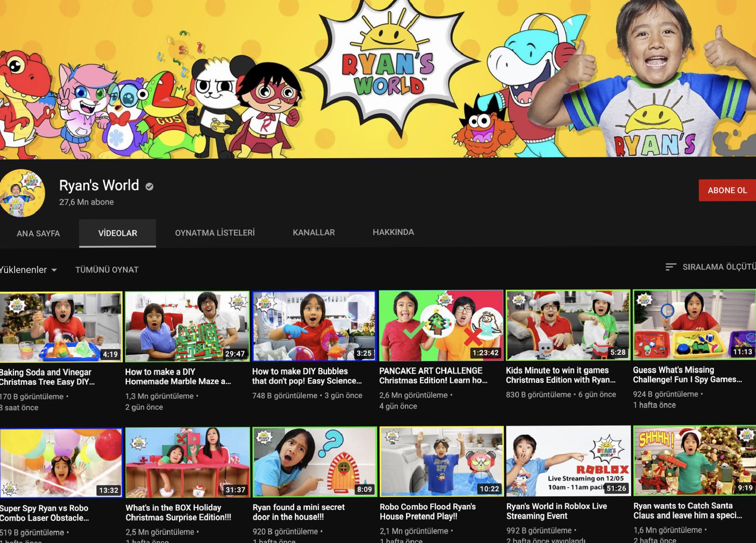Click the title 'Super Spy Ryan vs Robo Combo Laser Obstacle...'
This screenshot has height=543, width=756.
click(45, 513)
